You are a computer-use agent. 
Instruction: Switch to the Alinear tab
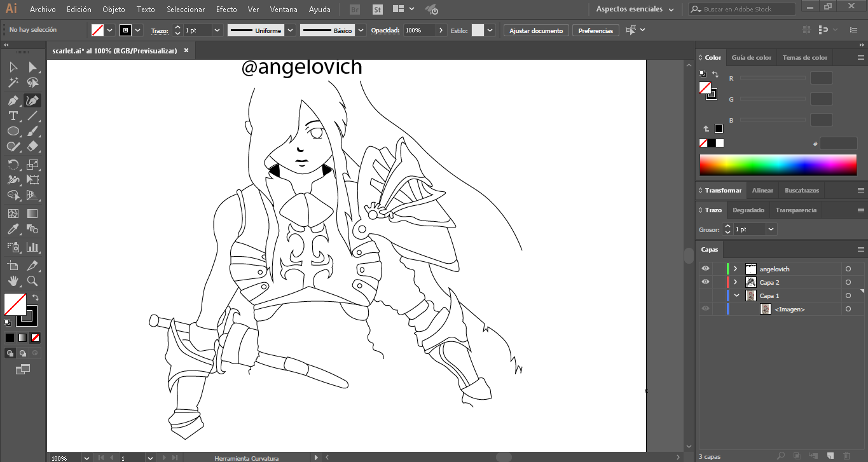pyautogui.click(x=762, y=190)
